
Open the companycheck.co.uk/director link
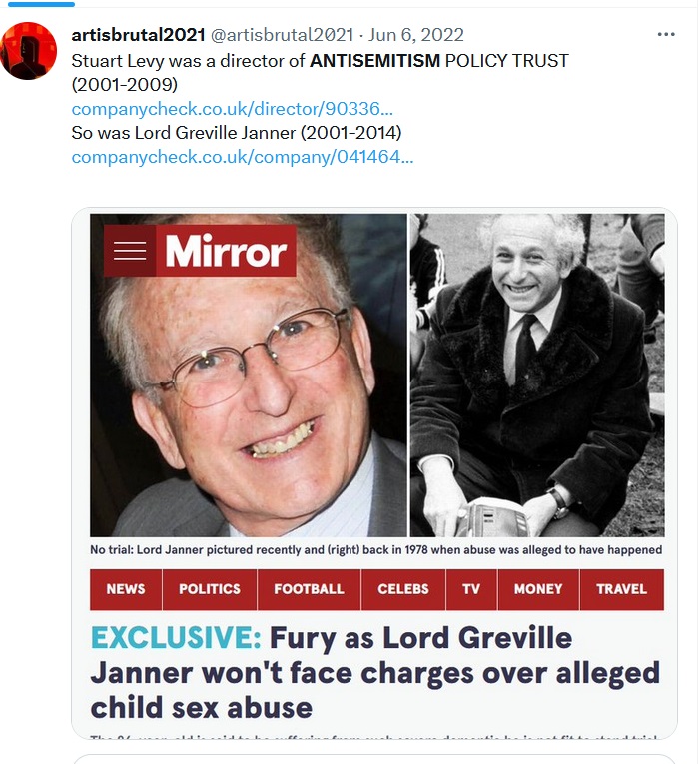[232, 109]
